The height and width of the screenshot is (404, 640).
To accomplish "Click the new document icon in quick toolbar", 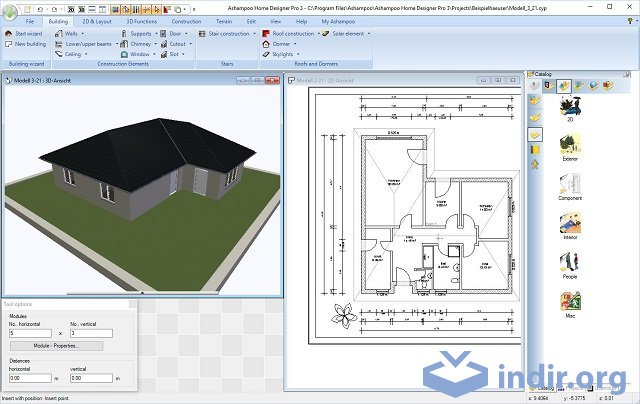I will pyautogui.click(x=28, y=9).
